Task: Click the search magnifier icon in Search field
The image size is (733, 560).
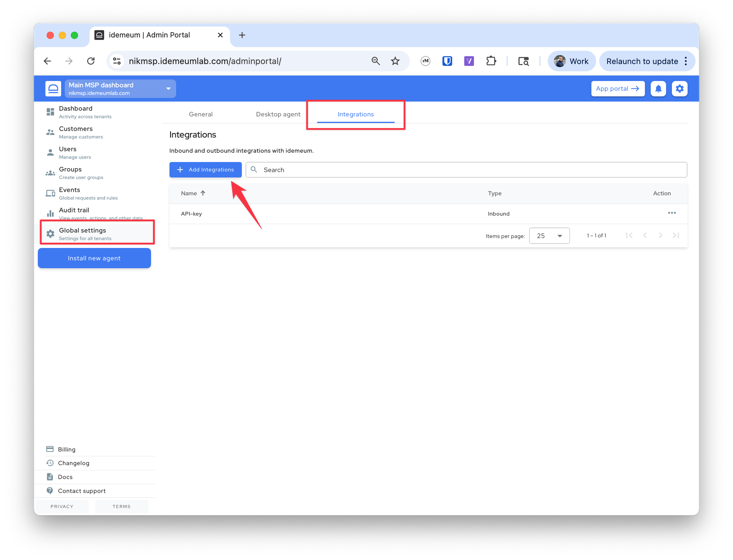Action: coord(254,170)
